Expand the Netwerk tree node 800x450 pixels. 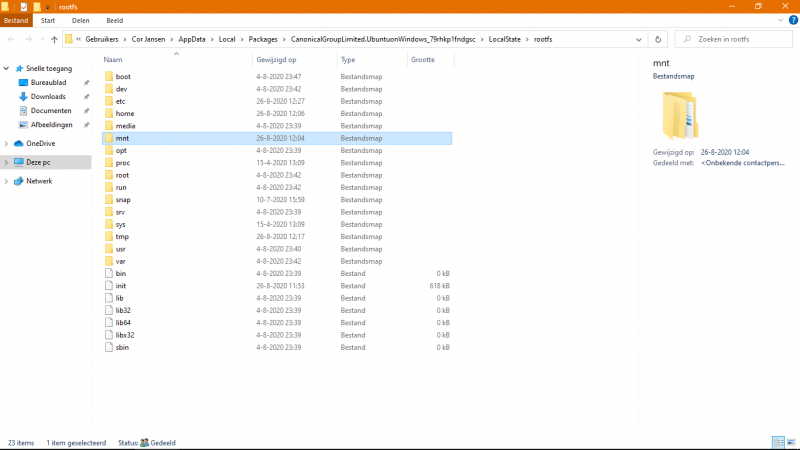pos(6,181)
